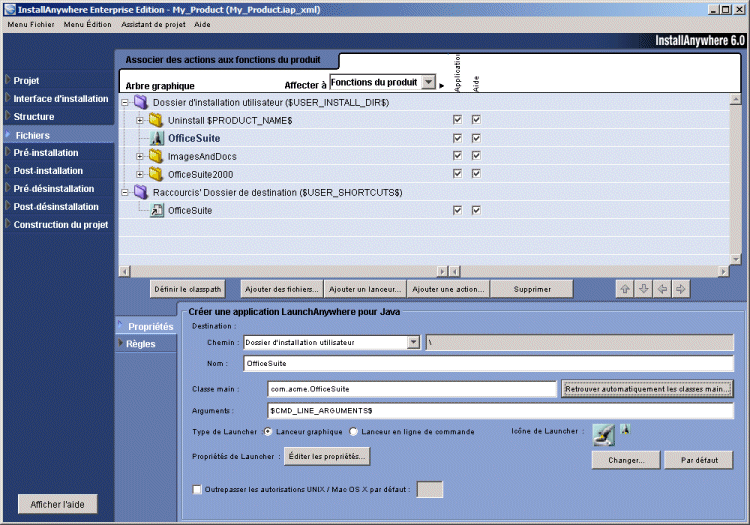The height and width of the screenshot is (525, 750).
Task: Expand the OfficeSuite2000 folder node
Action: point(140,174)
